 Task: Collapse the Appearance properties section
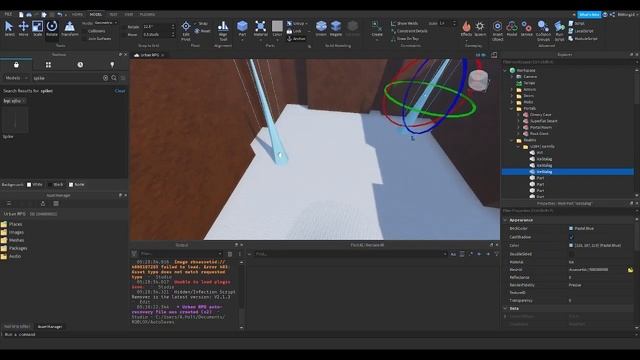coord(505,220)
